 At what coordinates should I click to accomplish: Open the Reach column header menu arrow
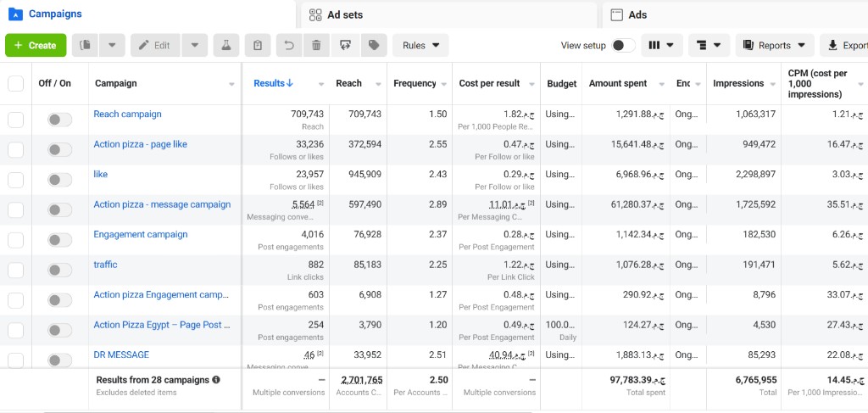tap(378, 84)
